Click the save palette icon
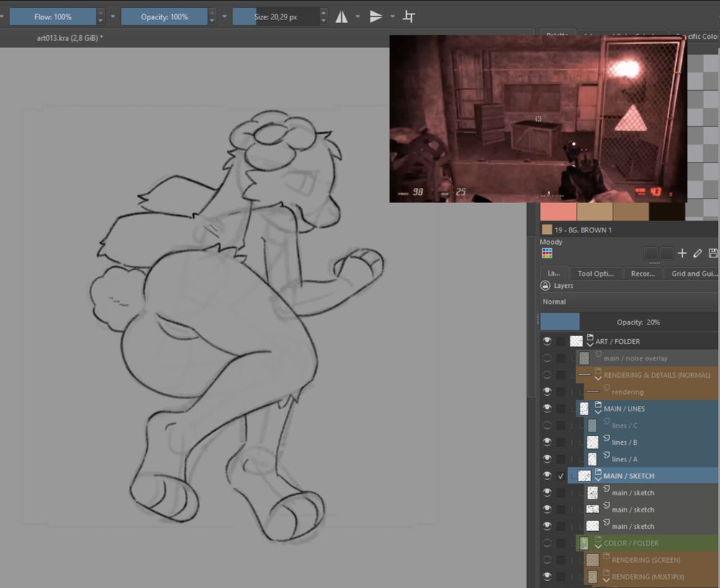Image resolution: width=720 pixels, height=588 pixels. click(713, 253)
